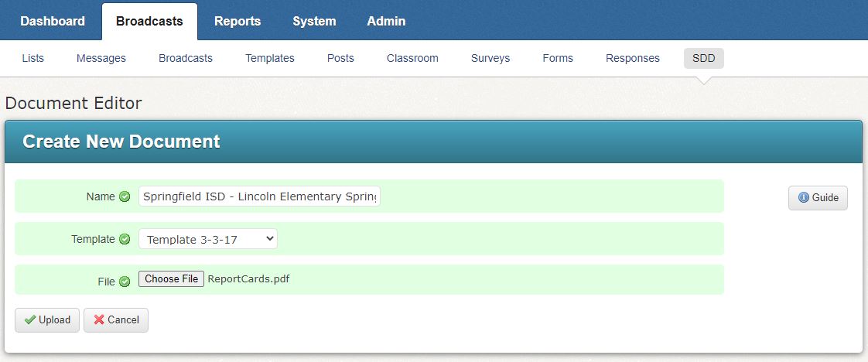
Task: Click into the document Name field
Action: (260, 197)
